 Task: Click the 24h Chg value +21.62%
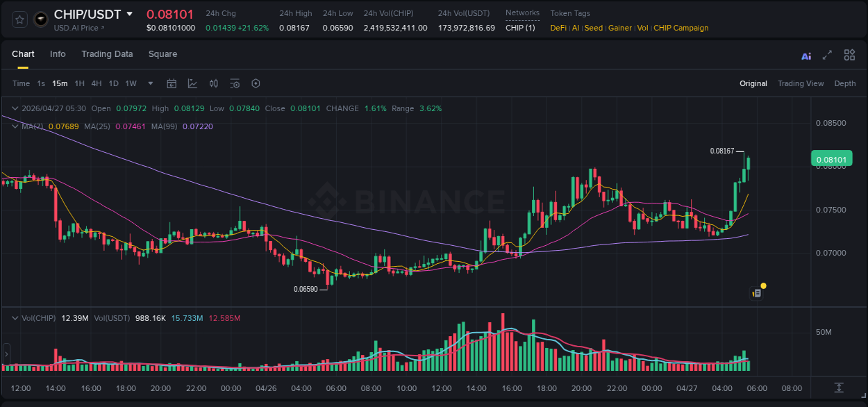pos(253,28)
